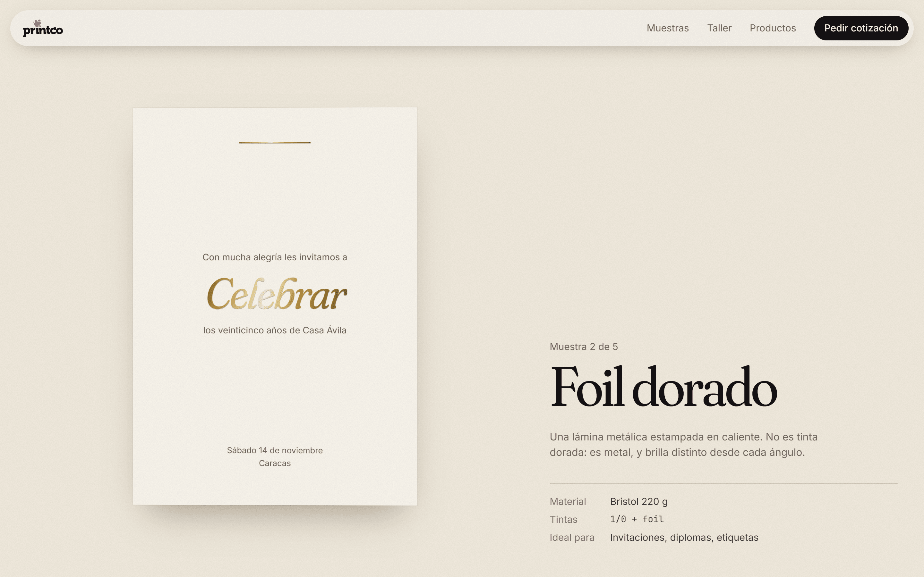The height and width of the screenshot is (577, 924).
Task: Click the invitation card sample
Action: click(x=275, y=306)
